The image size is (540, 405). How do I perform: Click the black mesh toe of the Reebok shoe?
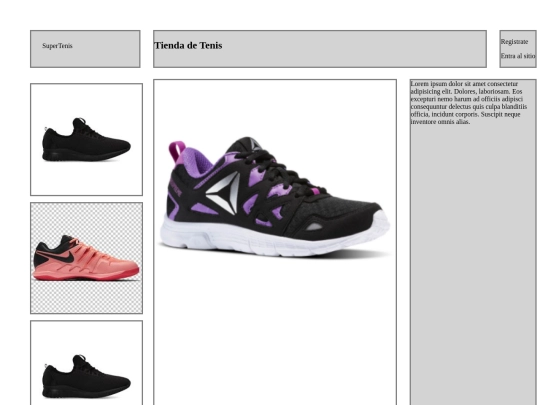click(x=341, y=210)
